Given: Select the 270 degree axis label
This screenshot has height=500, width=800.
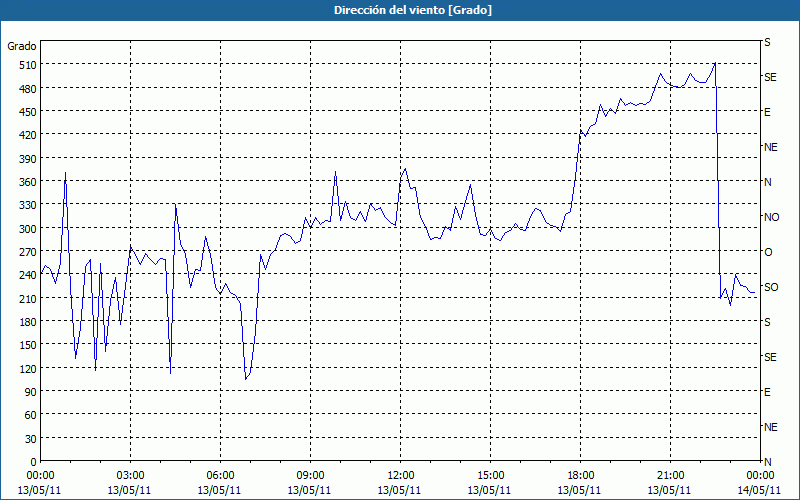Looking at the screenshot, I should (x=28, y=252).
